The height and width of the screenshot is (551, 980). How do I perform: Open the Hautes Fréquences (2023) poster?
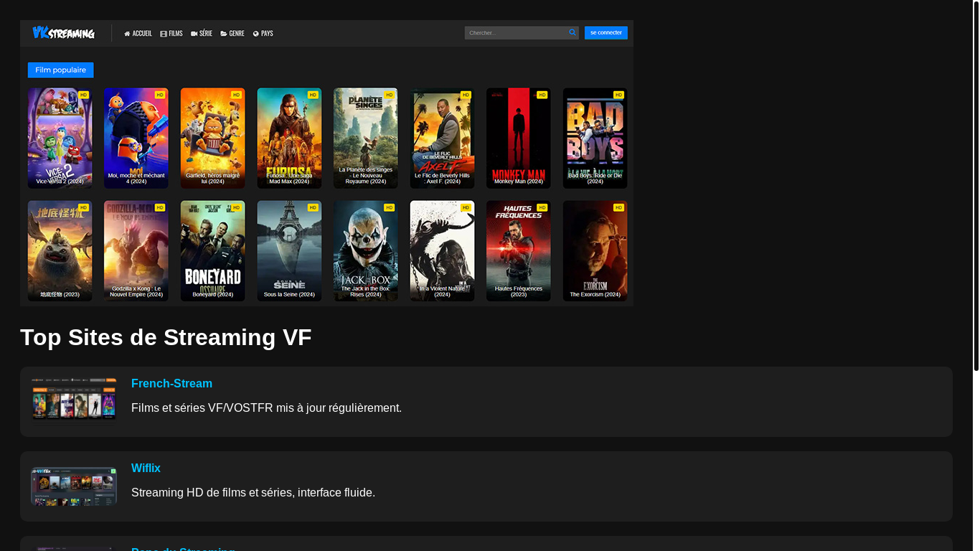pyautogui.click(x=519, y=251)
